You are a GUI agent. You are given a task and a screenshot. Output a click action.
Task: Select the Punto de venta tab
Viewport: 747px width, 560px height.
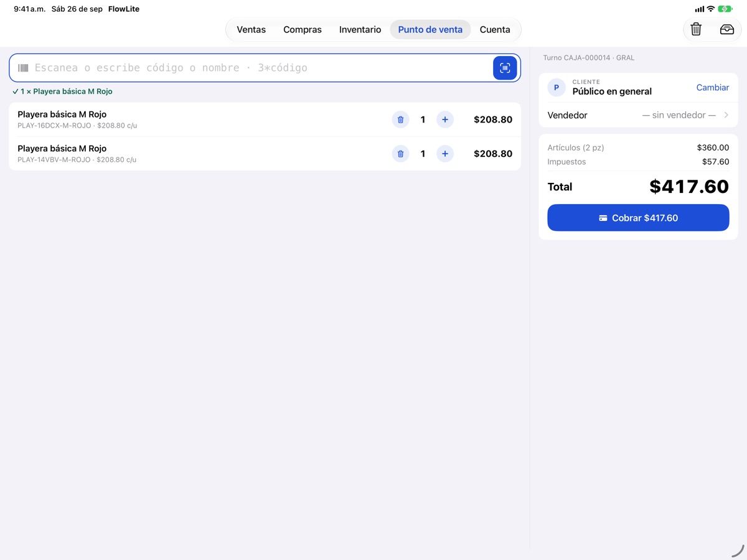430,30
